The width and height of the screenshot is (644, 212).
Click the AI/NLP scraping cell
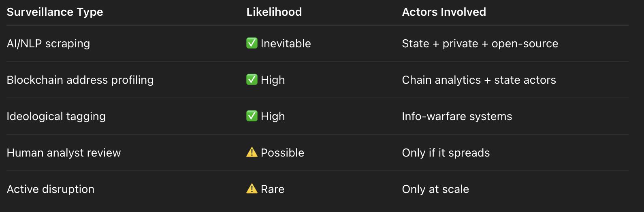pyautogui.click(x=49, y=44)
